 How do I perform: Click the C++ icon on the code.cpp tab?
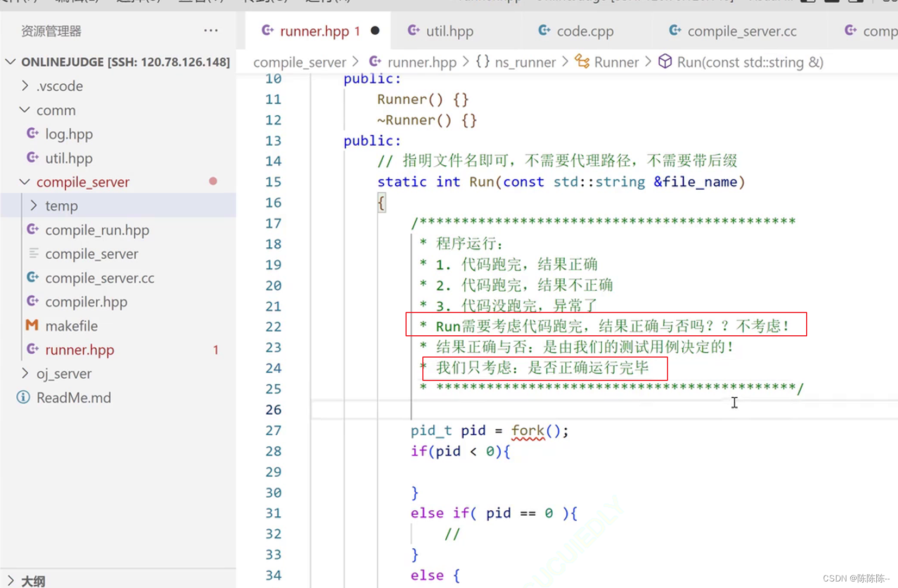[x=544, y=30]
